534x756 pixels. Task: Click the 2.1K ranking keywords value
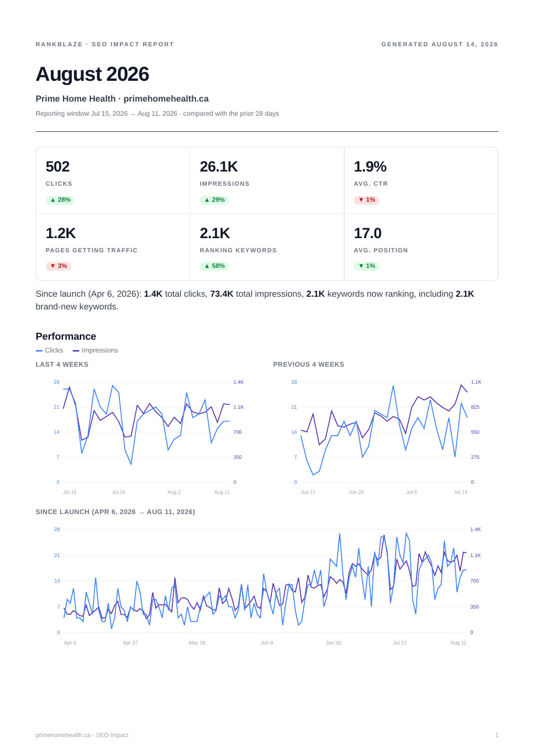pos(215,233)
